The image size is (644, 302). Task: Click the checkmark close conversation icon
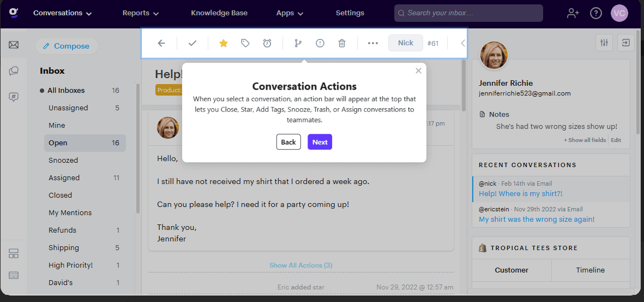pos(192,43)
